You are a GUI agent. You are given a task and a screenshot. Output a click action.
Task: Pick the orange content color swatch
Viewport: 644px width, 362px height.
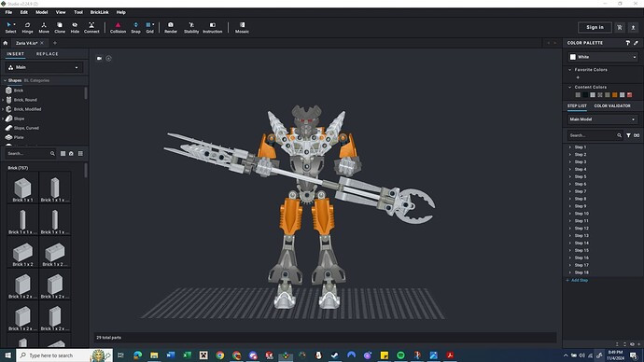coord(615,95)
